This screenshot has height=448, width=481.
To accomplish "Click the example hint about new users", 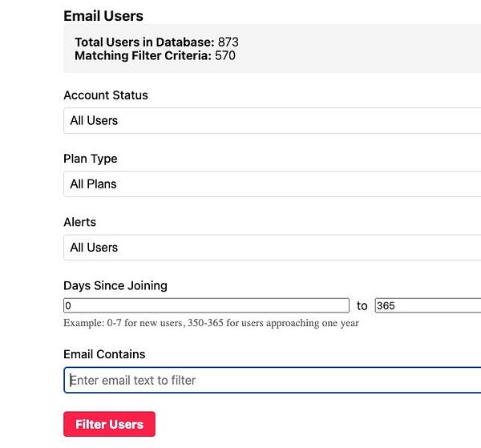I will [211, 324].
